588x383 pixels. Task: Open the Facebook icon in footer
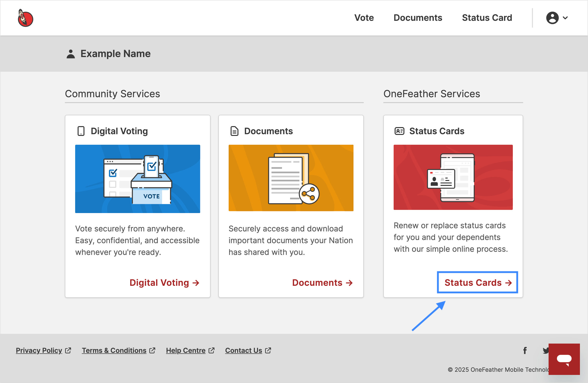[525, 350]
